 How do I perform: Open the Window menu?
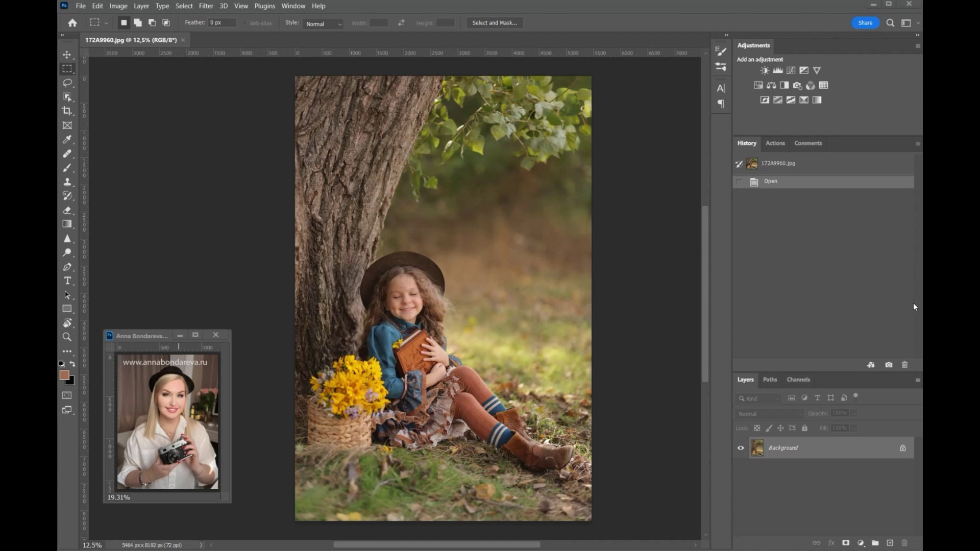tap(293, 6)
